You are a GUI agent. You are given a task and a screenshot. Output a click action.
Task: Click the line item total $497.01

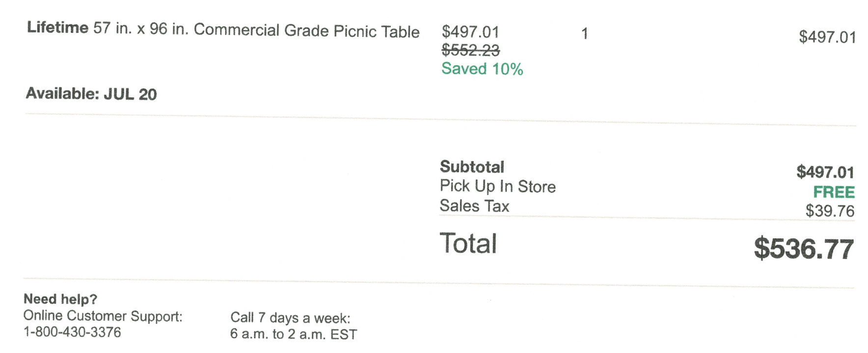[827, 37]
